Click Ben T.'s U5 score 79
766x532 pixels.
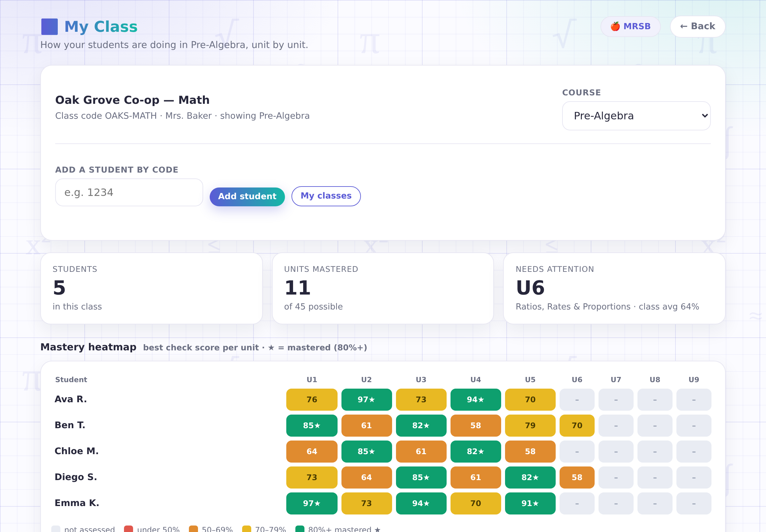point(530,426)
